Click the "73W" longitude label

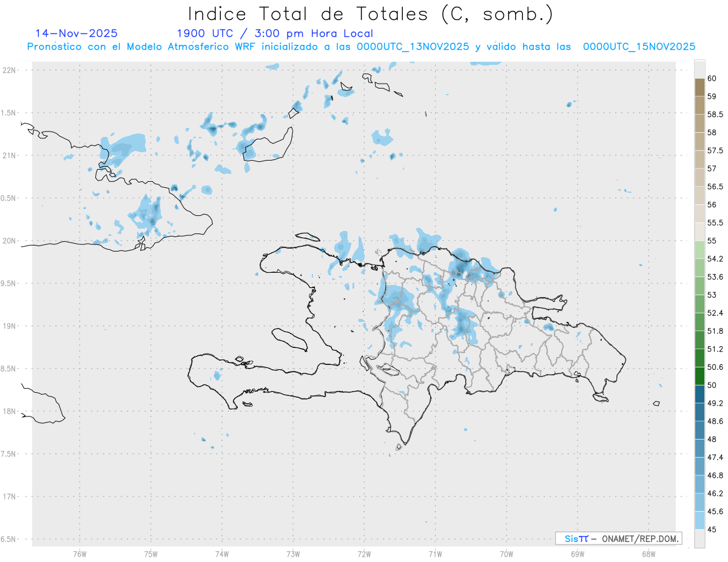point(293,554)
